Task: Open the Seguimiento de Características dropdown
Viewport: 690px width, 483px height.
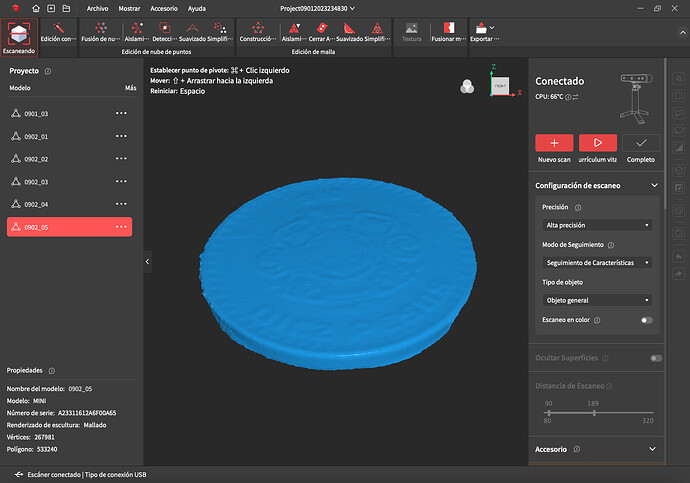Action: click(x=597, y=263)
